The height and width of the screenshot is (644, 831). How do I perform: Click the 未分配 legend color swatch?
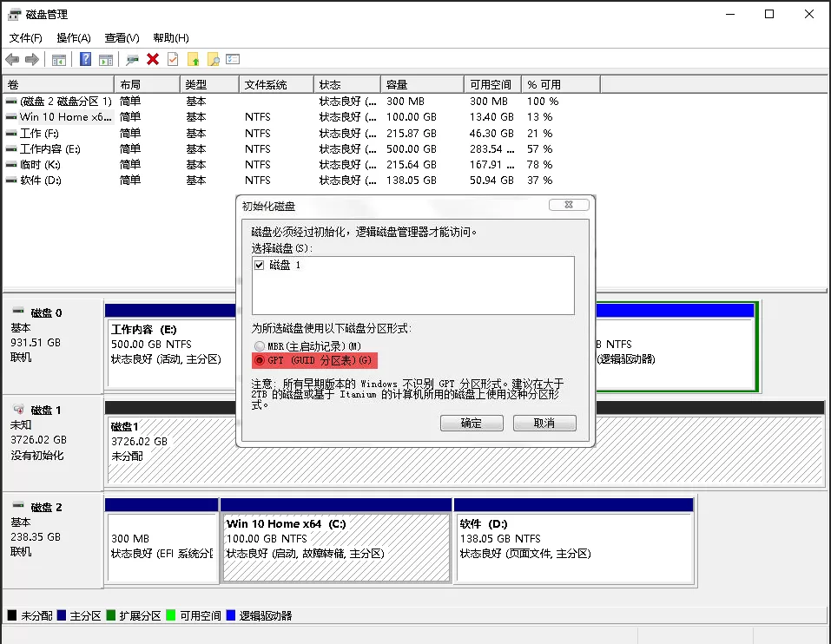12,615
